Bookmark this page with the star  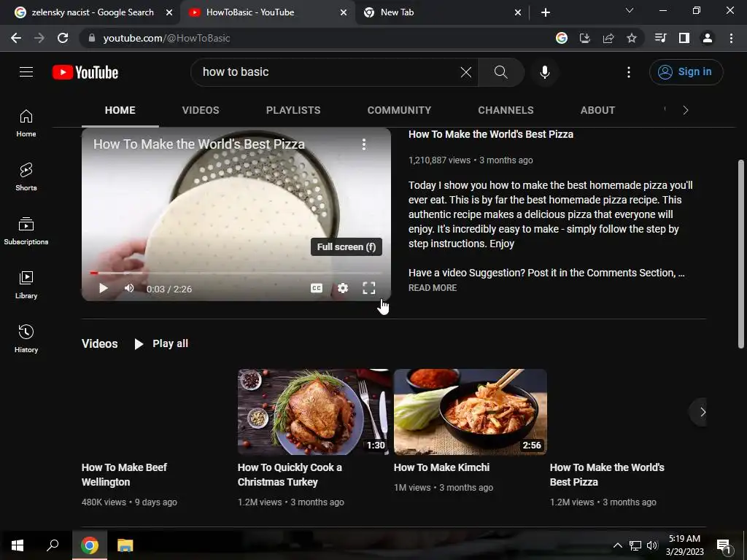[x=632, y=38]
